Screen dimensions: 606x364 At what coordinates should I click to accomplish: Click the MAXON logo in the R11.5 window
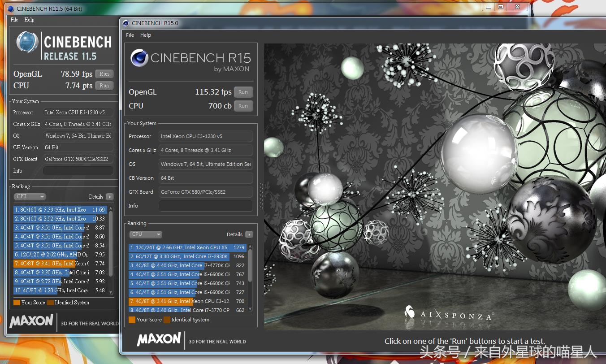(x=31, y=321)
